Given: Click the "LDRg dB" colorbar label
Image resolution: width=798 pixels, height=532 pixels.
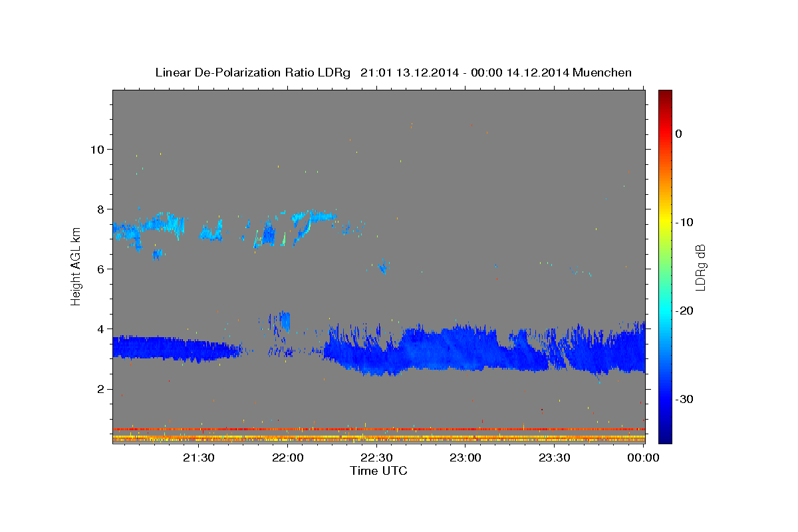Looking at the screenshot, I should pyautogui.click(x=700, y=267).
